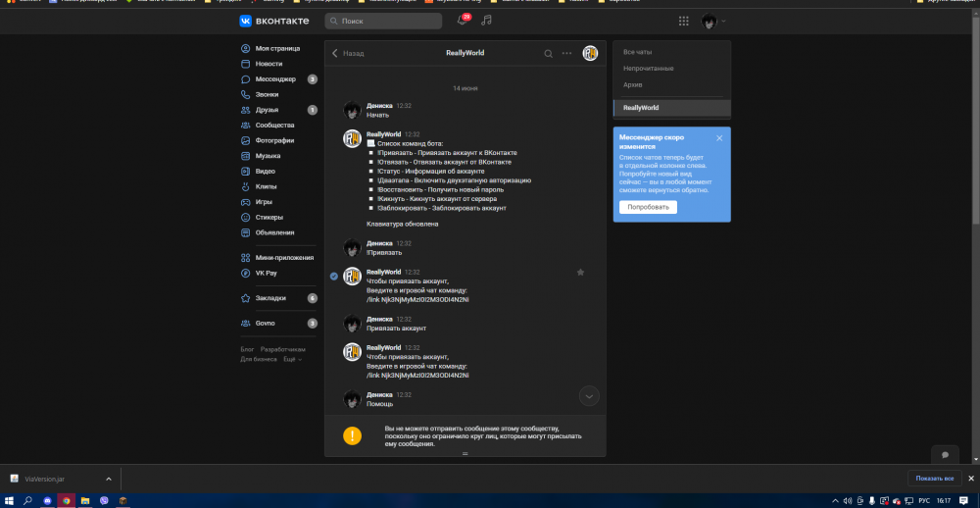The image size is (980, 508).
Task: Click the ReallyWorld avatar beside the bot command list
Action: click(x=352, y=138)
